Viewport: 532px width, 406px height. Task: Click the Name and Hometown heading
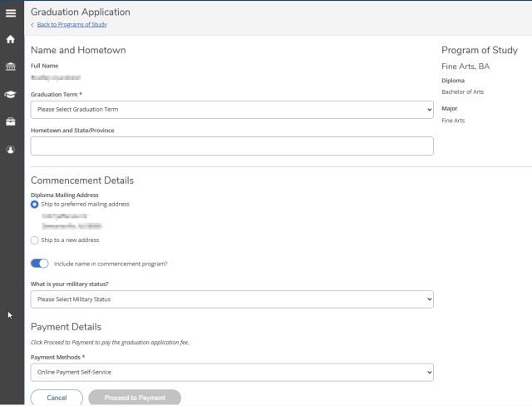pyautogui.click(x=78, y=50)
